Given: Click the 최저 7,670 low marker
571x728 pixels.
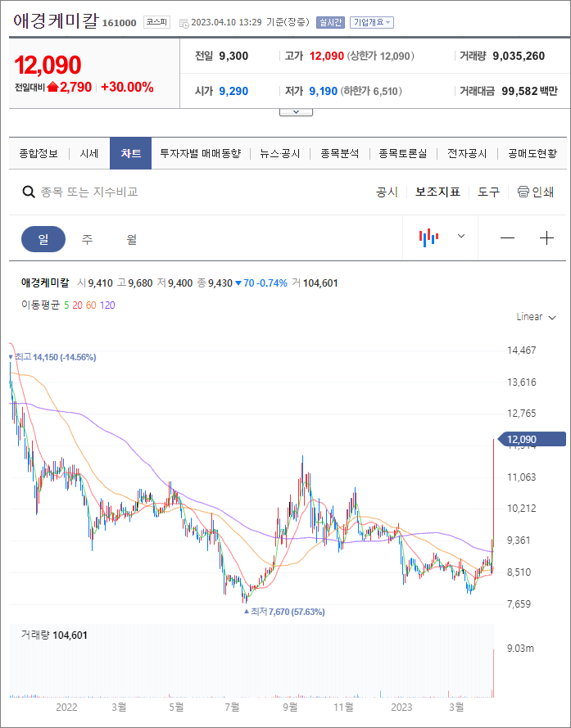Looking at the screenshot, I should tap(284, 612).
